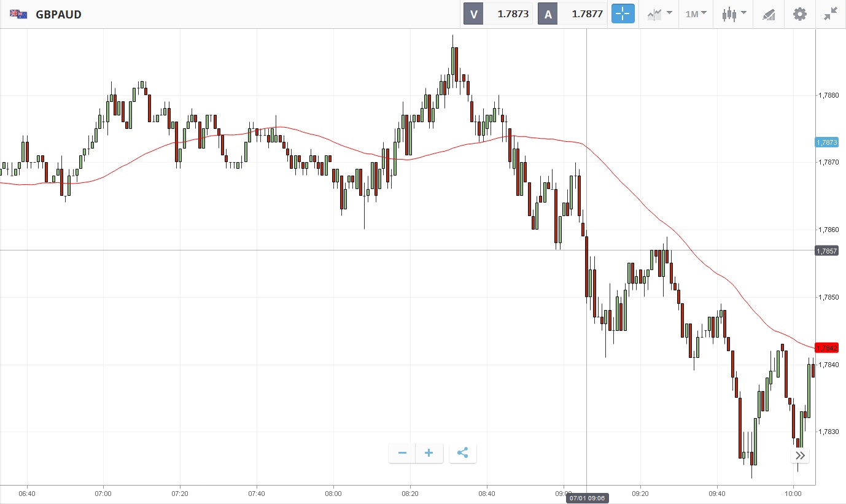
Task: Click the collapse chart arrows icon
Action: (x=831, y=14)
